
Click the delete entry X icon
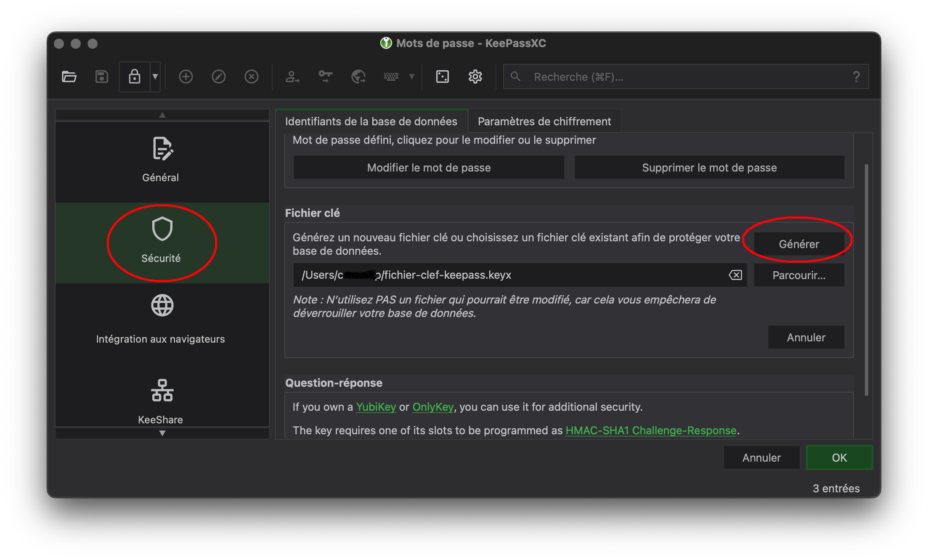click(x=251, y=77)
